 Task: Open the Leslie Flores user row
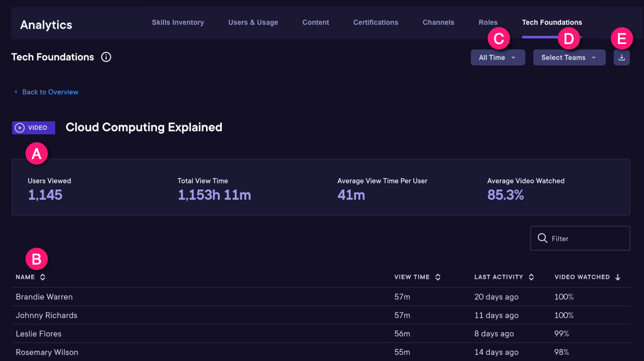pyautogui.click(x=38, y=334)
